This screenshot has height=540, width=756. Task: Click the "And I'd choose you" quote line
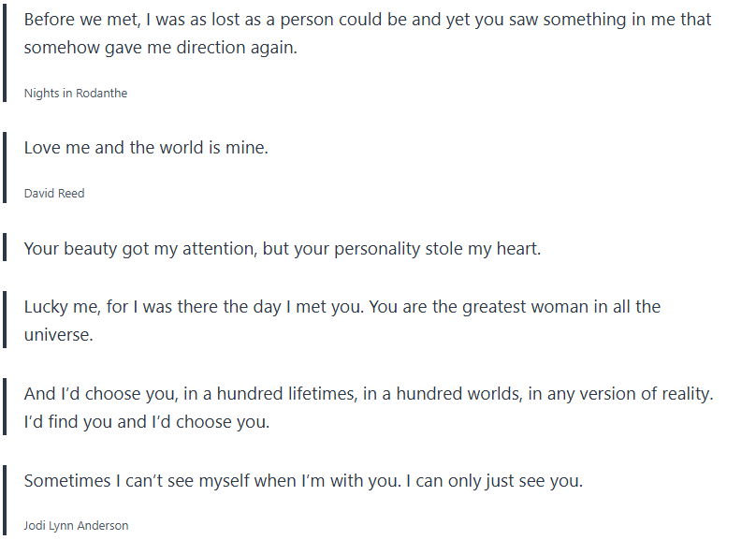pyautogui.click(x=369, y=394)
